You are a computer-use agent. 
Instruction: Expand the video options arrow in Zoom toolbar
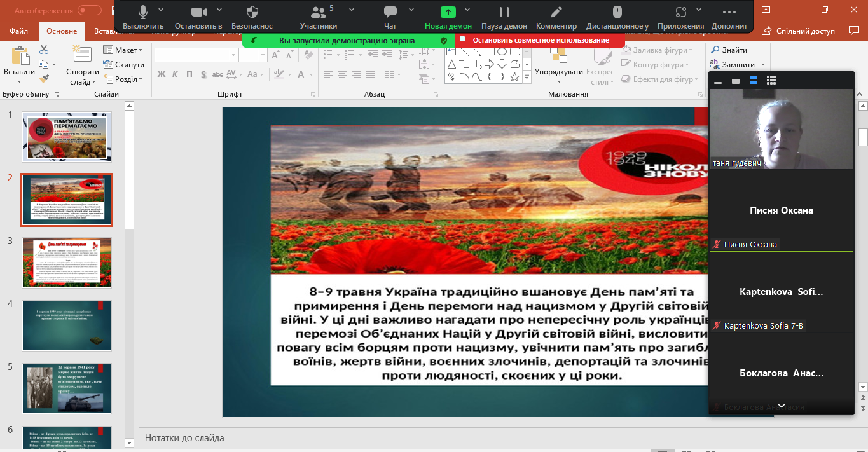pos(221,10)
